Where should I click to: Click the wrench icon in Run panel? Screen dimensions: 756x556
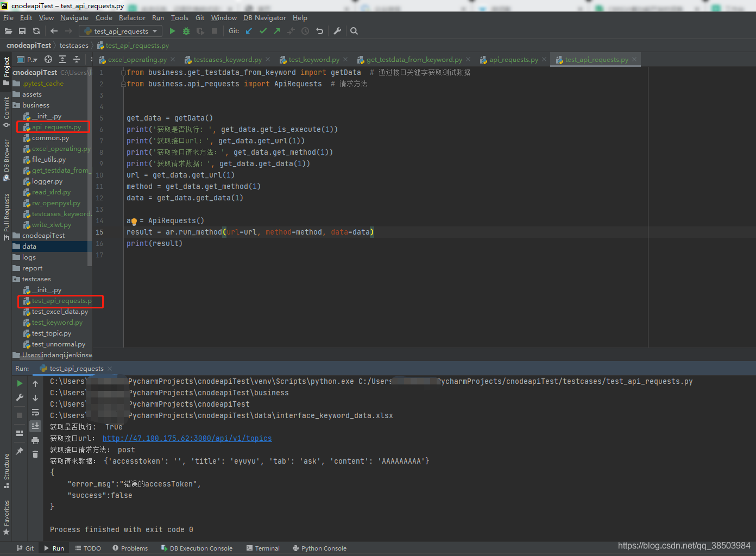[20, 397]
